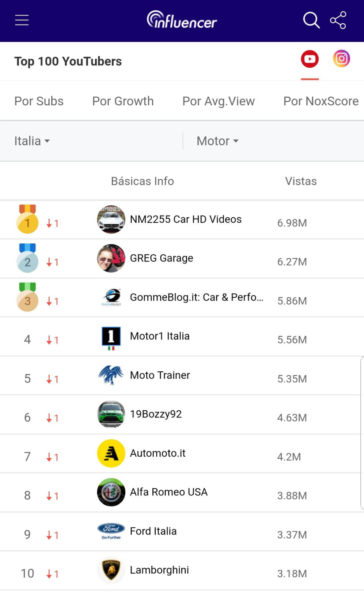
Task: Switch to Instagram rankings icon
Action: click(341, 59)
